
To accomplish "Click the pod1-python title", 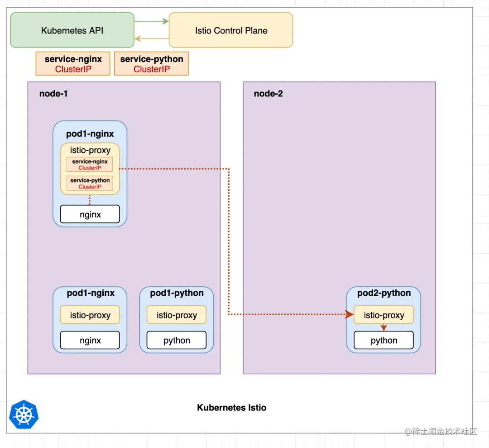I will pos(177,293).
